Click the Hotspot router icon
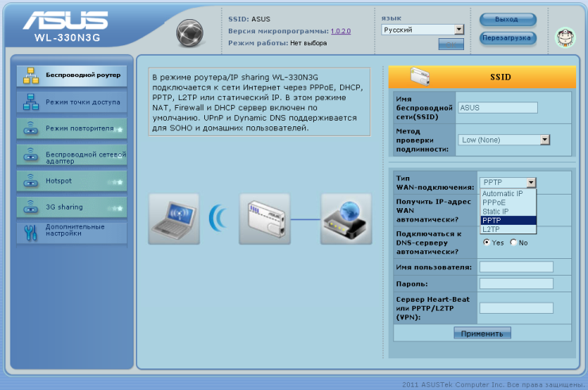Screen dimensions: 588x390 click(x=31, y=181)
